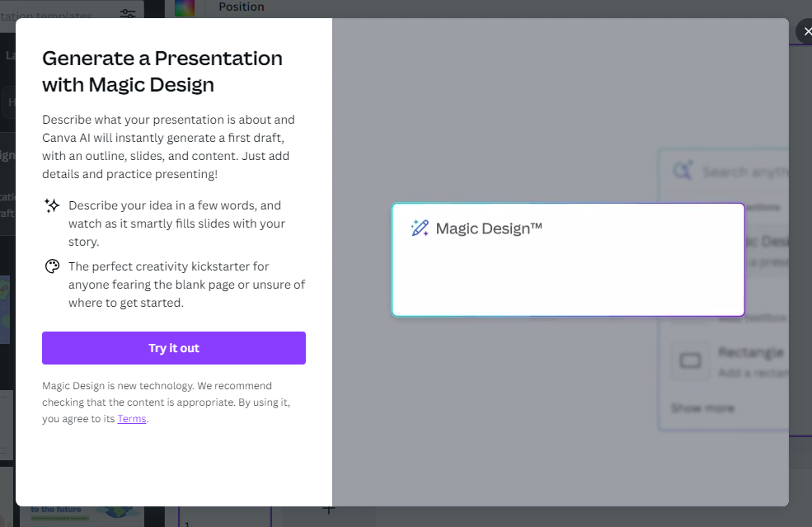Click the sparkle icon beside Describe your idea
This screenshot has width=812, height=527.
(x=52, y=205)
